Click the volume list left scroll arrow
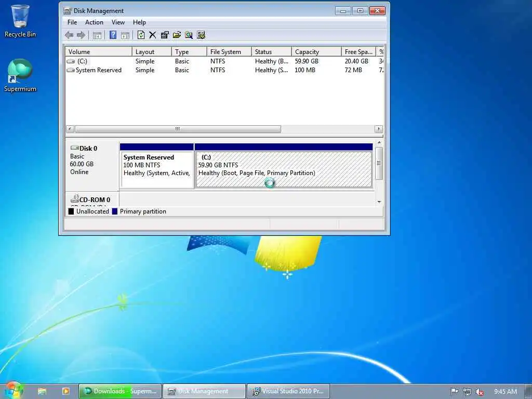Screen dimensions: 532x399 (x=70, y=129)
